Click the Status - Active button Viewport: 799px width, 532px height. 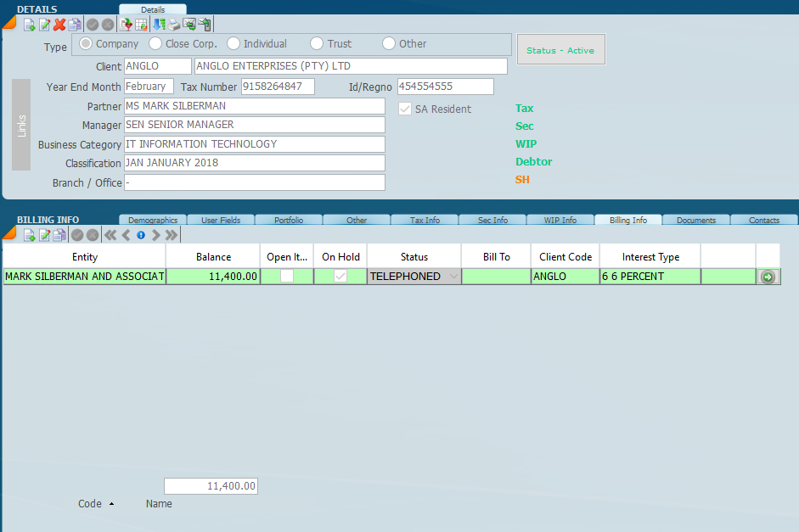[560, 51]
